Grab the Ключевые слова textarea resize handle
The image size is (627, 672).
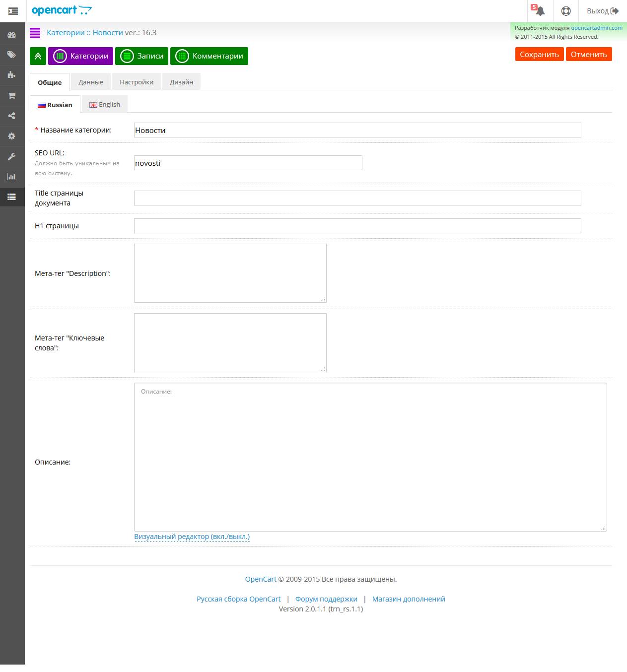pyautogui.click(x=323, y=369)
